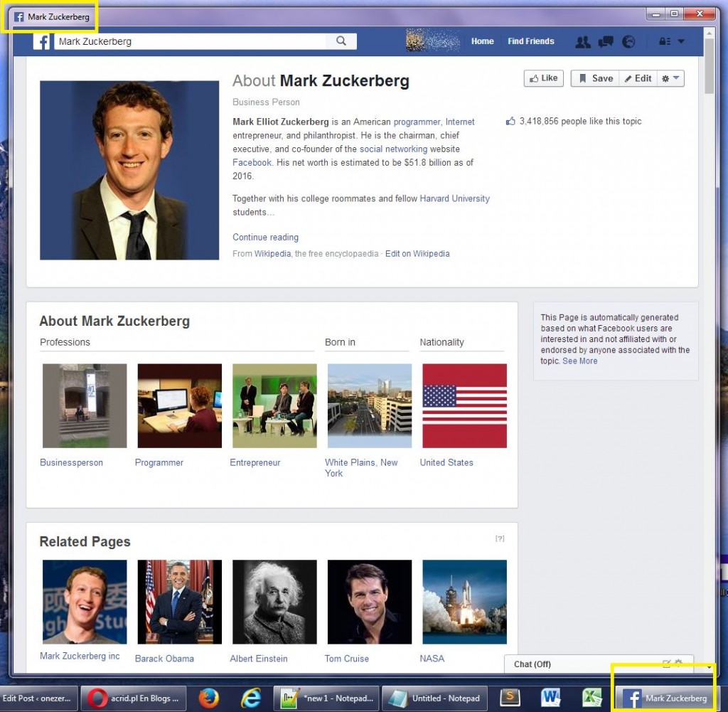
Task: Open Find Friends in the header
Action: (x=530, y=41)
